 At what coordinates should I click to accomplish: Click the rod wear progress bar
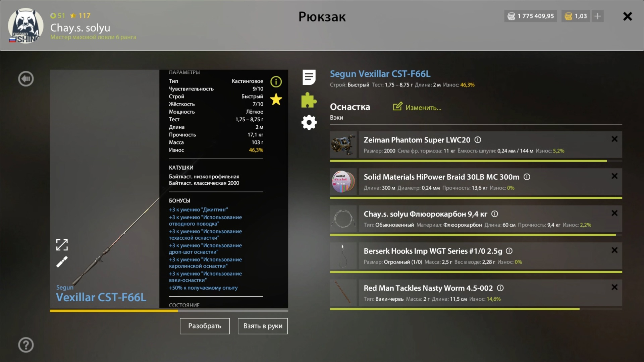[169, 311]
